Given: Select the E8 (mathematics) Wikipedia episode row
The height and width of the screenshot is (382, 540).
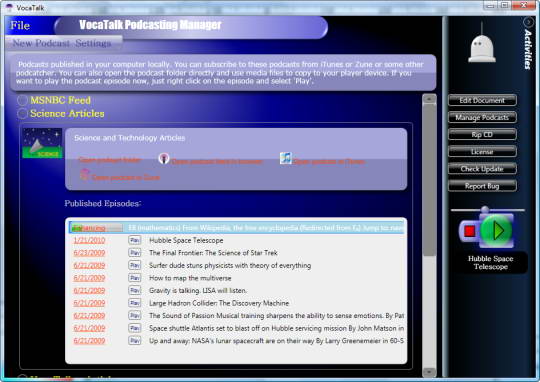Looking at the screenshot, I should [x=237, y=228].
